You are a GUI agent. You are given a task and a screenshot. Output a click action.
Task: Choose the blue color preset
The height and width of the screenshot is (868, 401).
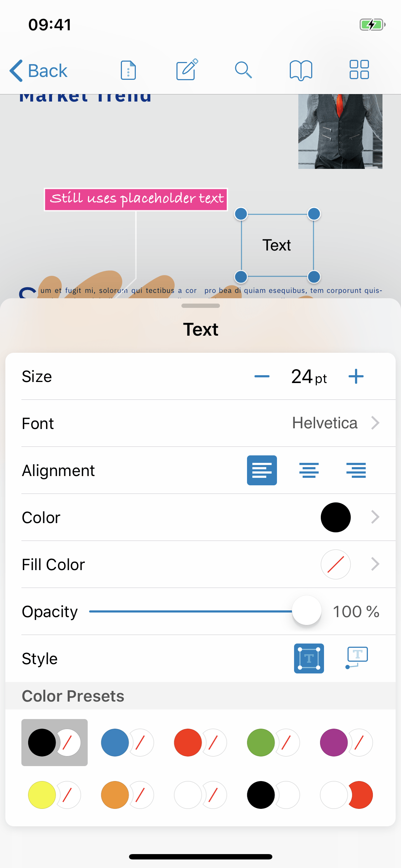click(x=127, y=743)
